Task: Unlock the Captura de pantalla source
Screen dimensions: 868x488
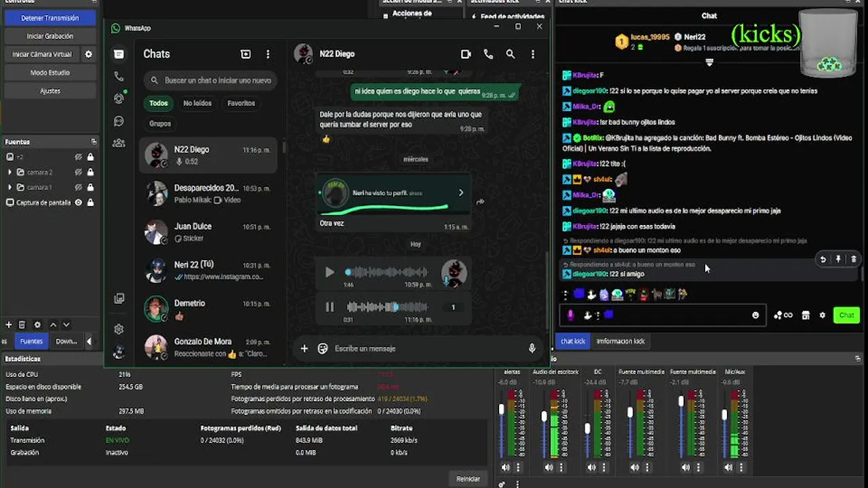Action: click(x=90, y=203)
